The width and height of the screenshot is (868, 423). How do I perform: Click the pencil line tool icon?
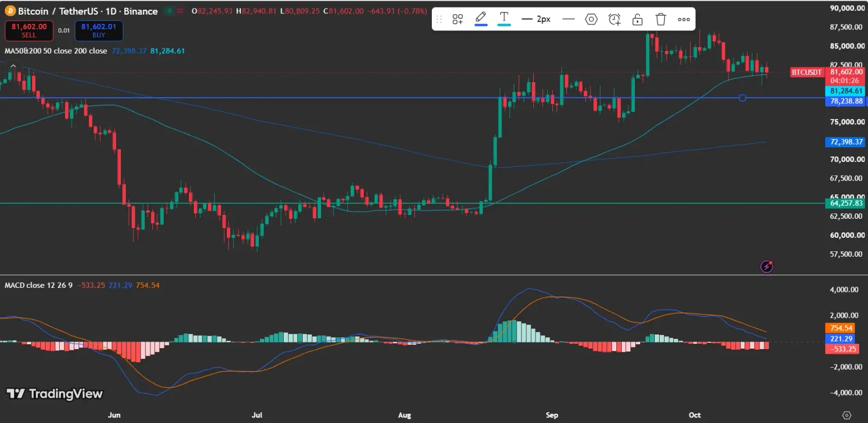tap(481, 18)
